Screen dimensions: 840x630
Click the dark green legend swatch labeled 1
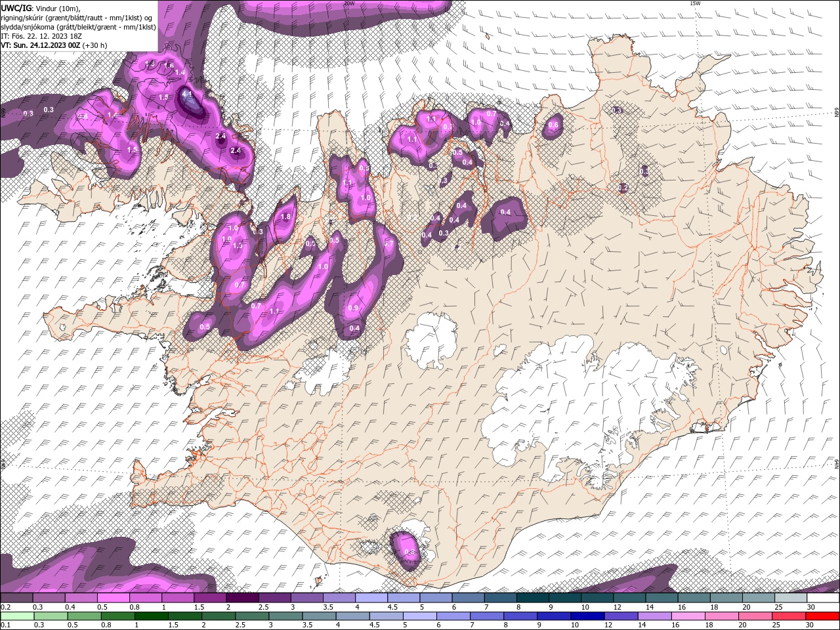(151, 616)
